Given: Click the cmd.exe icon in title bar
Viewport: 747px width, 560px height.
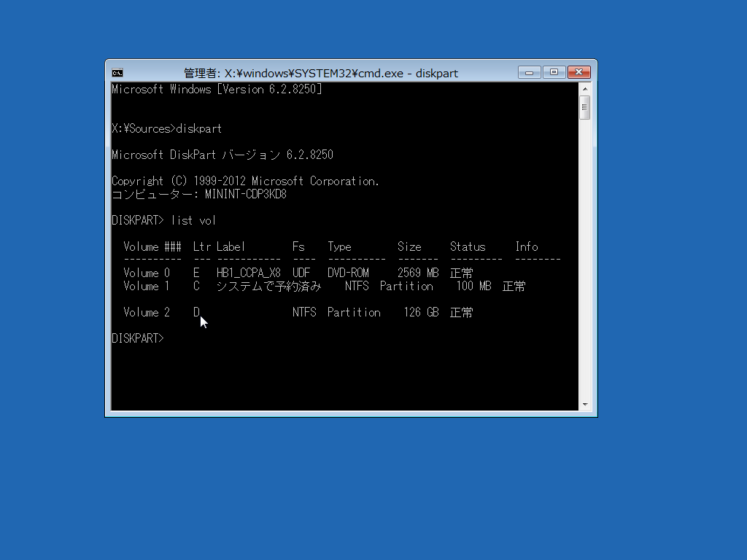Looking at the screenshot, I should pos(117,73).
